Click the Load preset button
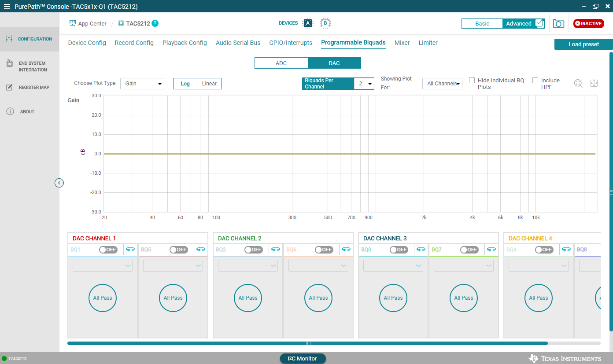This screenshot has height=364, width=613. click(x=583, y=44)
